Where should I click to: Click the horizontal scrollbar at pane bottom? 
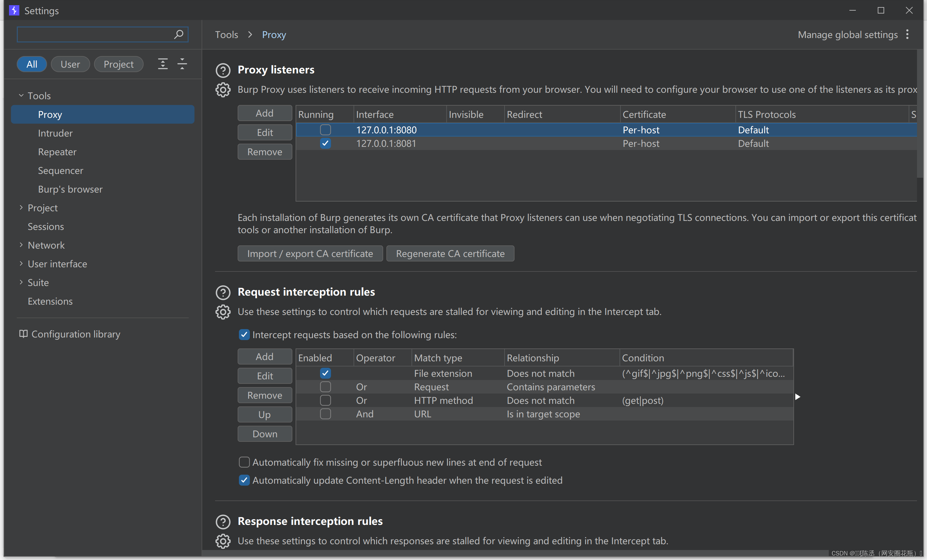[x=516, y=553]
